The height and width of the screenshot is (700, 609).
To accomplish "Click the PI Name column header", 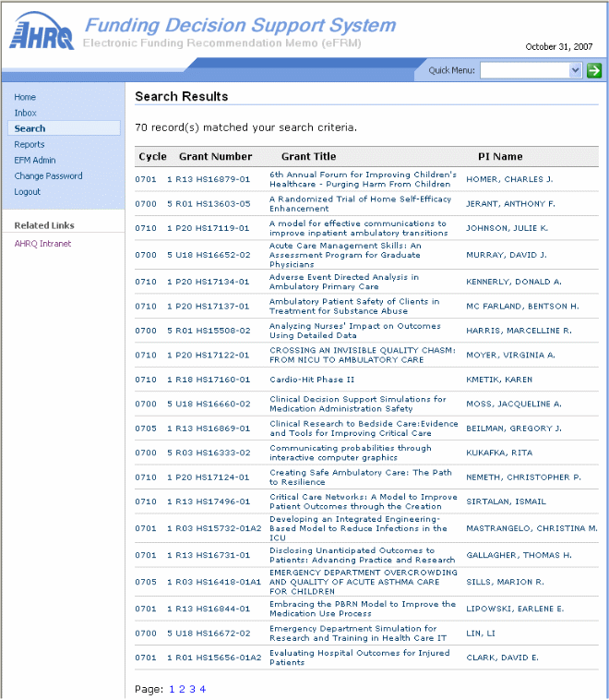I will (x=500, y=157).
